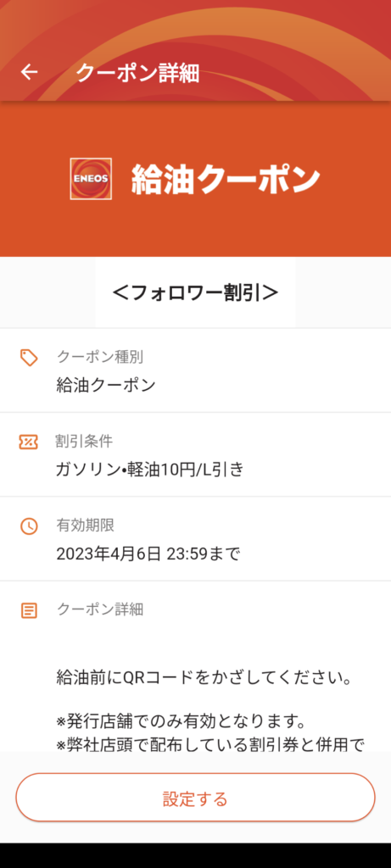This screenshot has height=868, width=391.
Task: Select the クーポン種別 label
Action: coord(100,357)
